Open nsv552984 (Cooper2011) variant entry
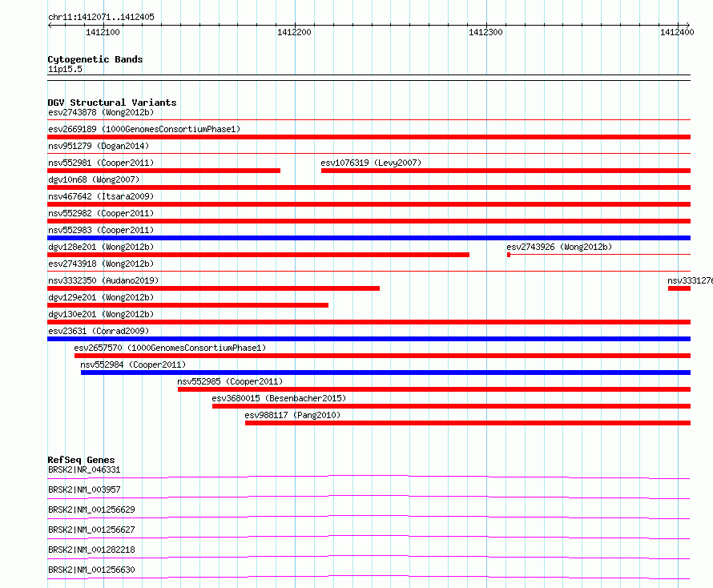The image size is (713, 588). click(x=133, y=364)
